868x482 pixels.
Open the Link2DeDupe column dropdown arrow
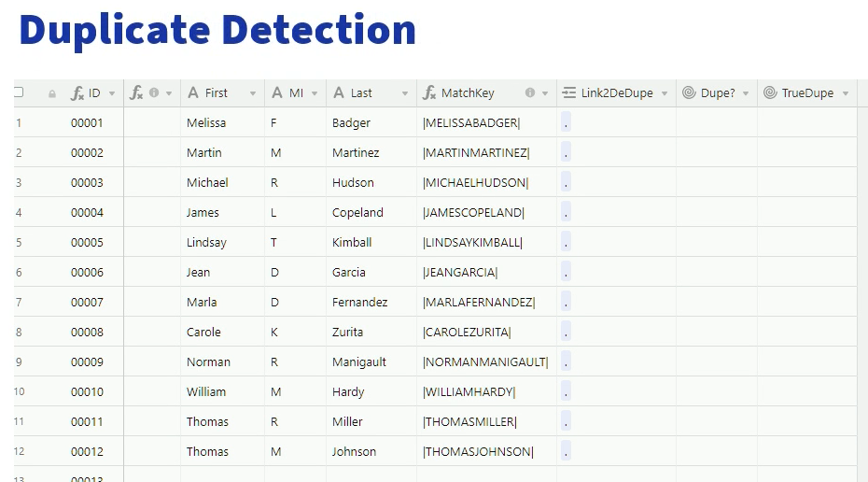[665, 93]
